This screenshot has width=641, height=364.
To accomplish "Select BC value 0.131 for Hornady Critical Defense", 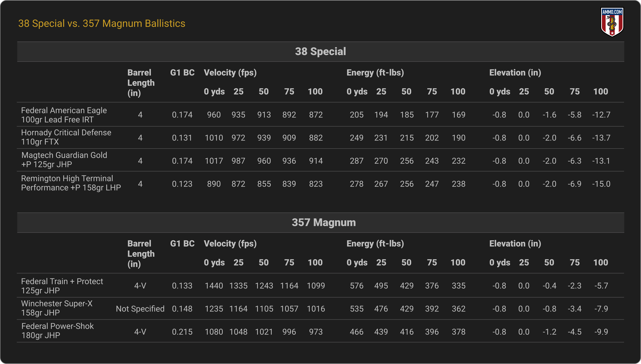I will pos(182,138).
